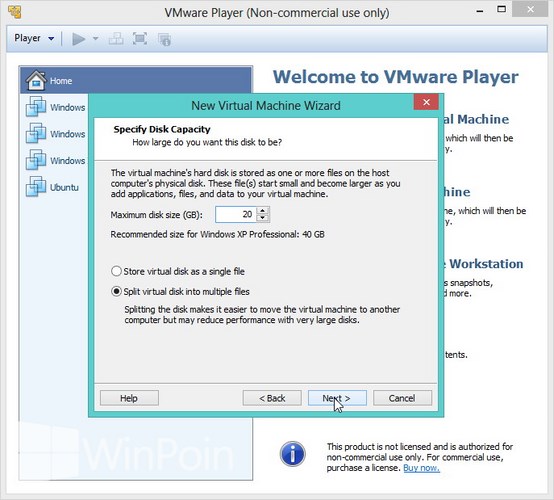Select the first Windows virtual machine entry
Screen dimensions: 554x500
(x=55, y=107)
